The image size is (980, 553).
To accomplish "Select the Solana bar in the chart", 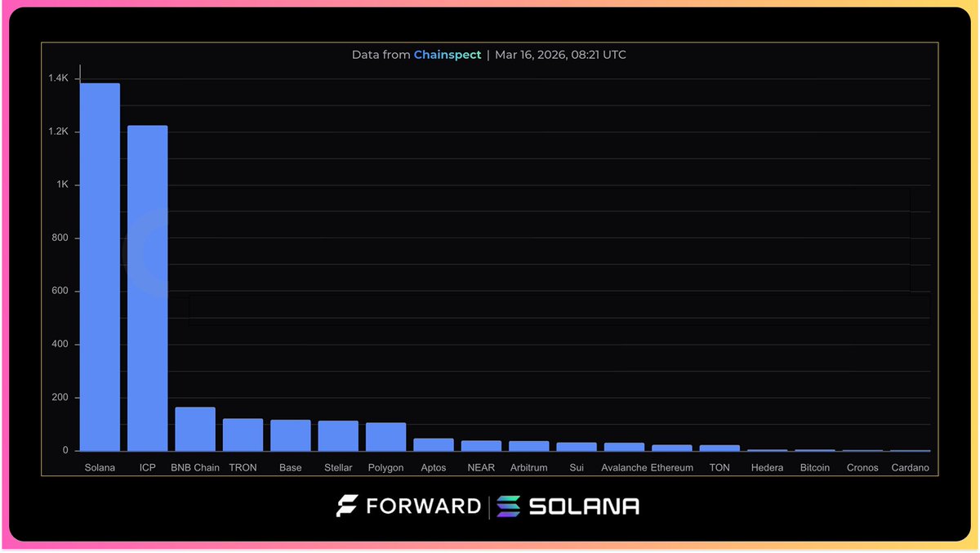I will 99,261.
